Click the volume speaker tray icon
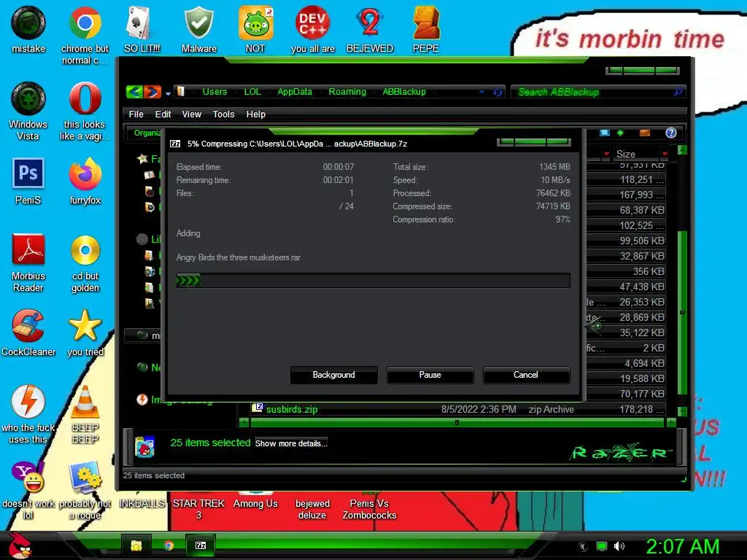Image resolution: width=747 pixels, height=560 pixels. [x=619, y=546]
